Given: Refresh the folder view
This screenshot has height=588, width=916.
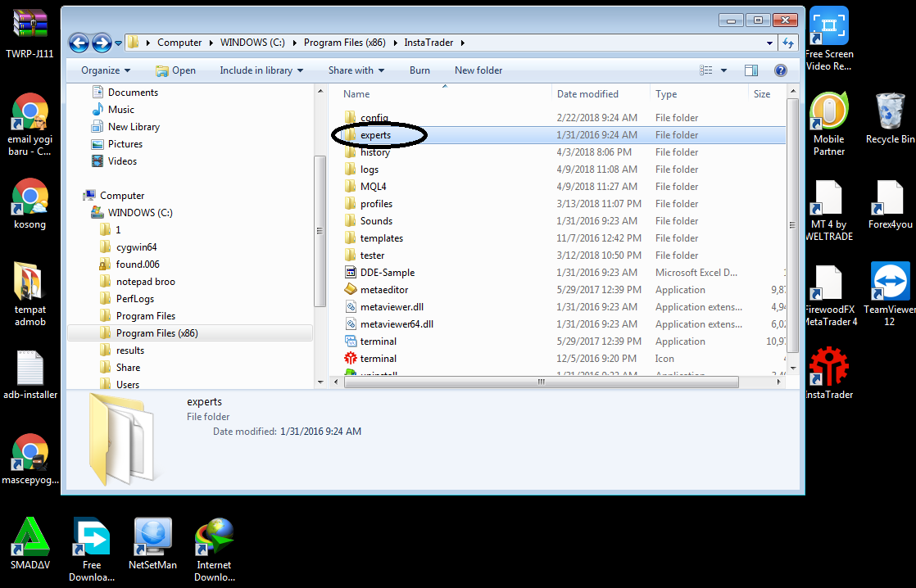Looking at the screenshot, I should (788, 43).
